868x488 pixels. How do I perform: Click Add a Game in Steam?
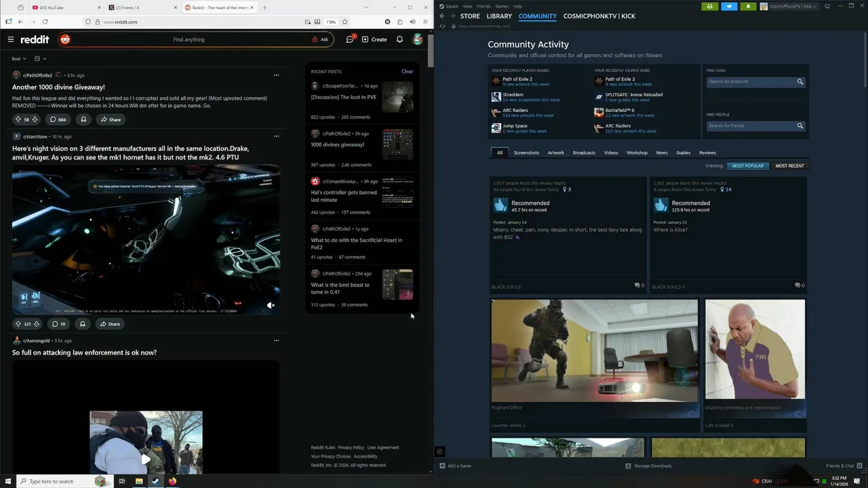455,466
